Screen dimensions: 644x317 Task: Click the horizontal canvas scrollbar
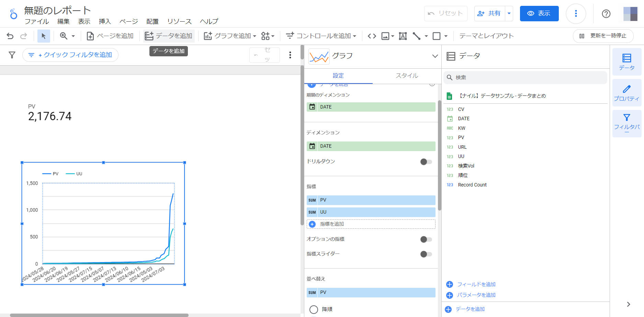pos(99,315)
